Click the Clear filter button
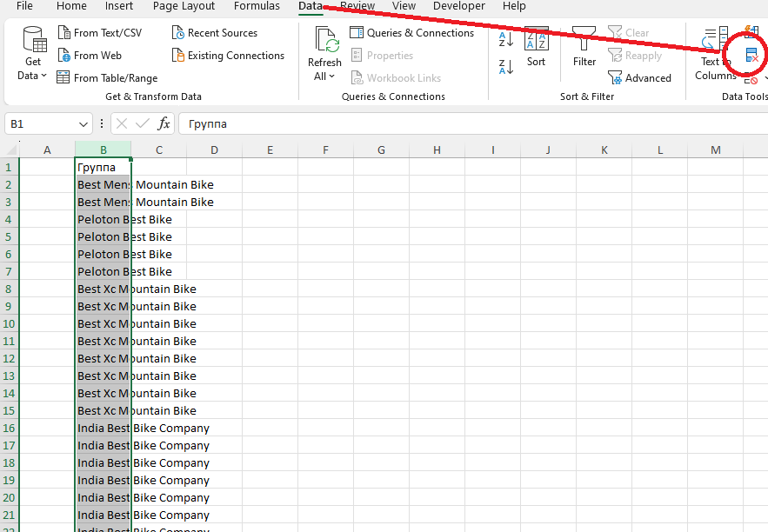 (629, 33)
